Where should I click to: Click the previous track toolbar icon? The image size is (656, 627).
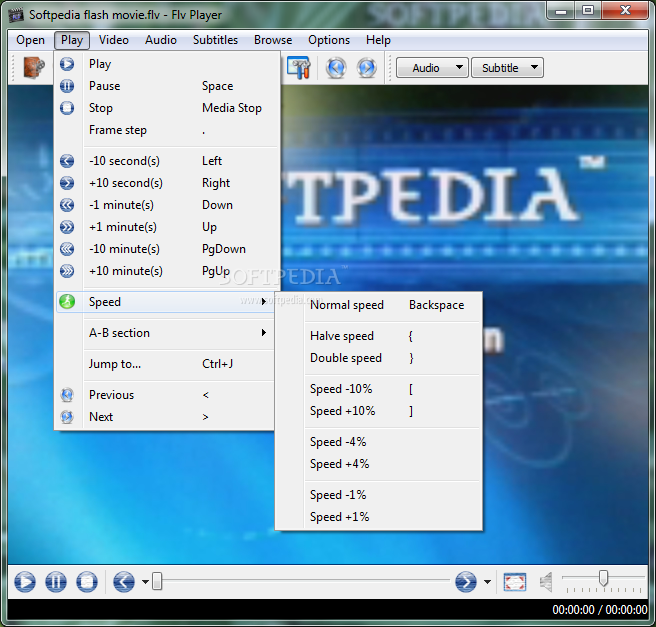click(336, 68)
